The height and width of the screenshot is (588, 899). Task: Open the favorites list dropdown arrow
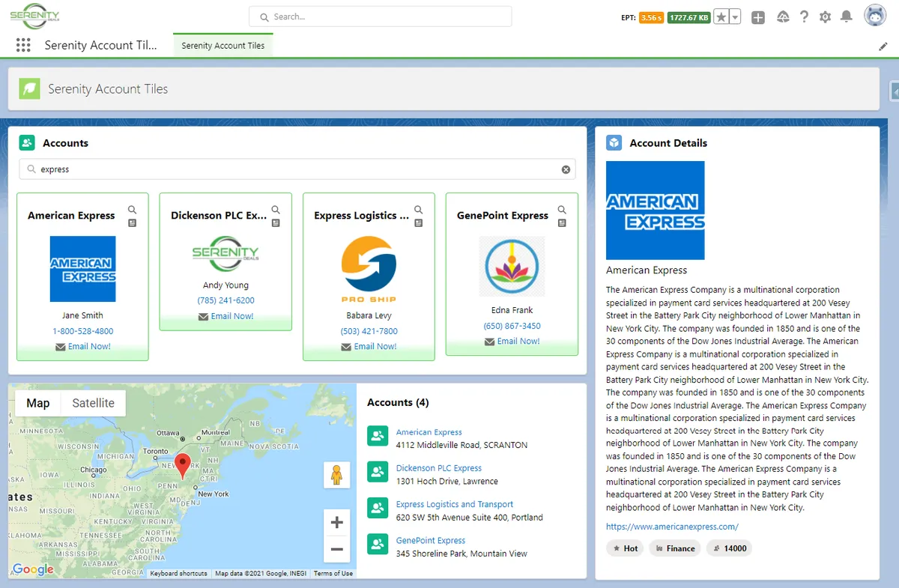pos(735,16)
